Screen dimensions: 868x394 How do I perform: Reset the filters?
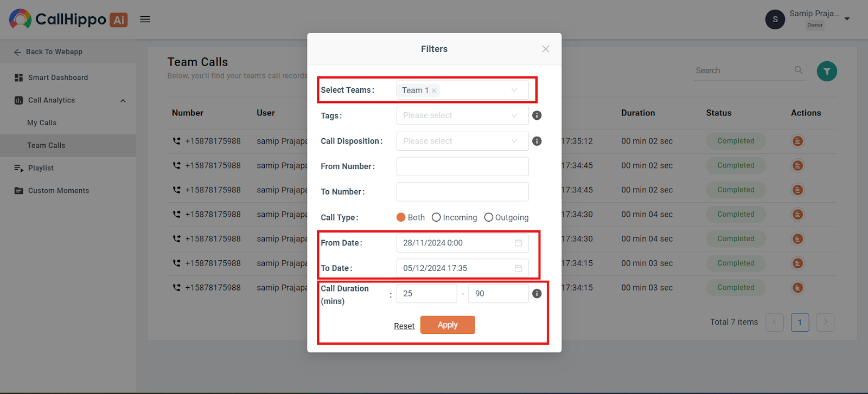point(404,326)
